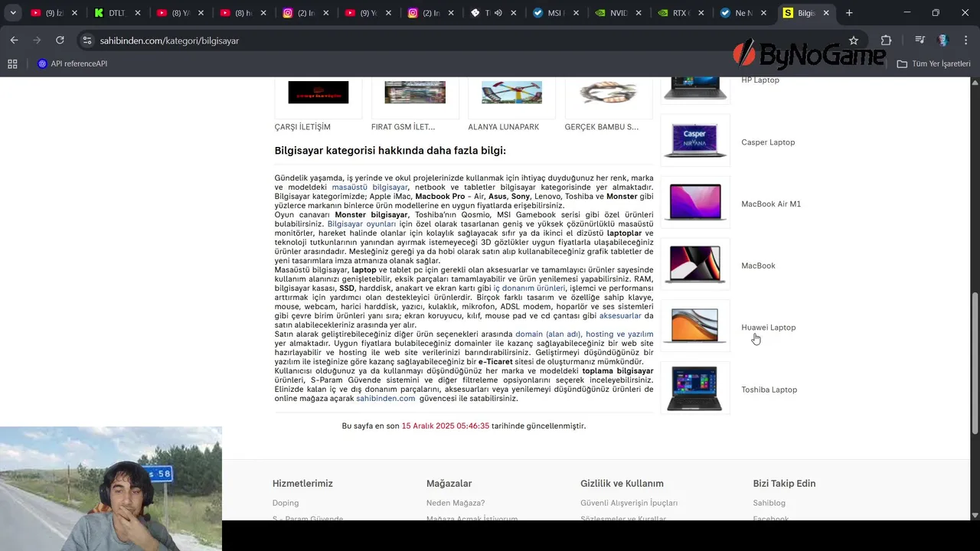Screen dimensions: 980x551
Task: Open the browser extensions puzzle icon
Action: [x=886, y=41]
